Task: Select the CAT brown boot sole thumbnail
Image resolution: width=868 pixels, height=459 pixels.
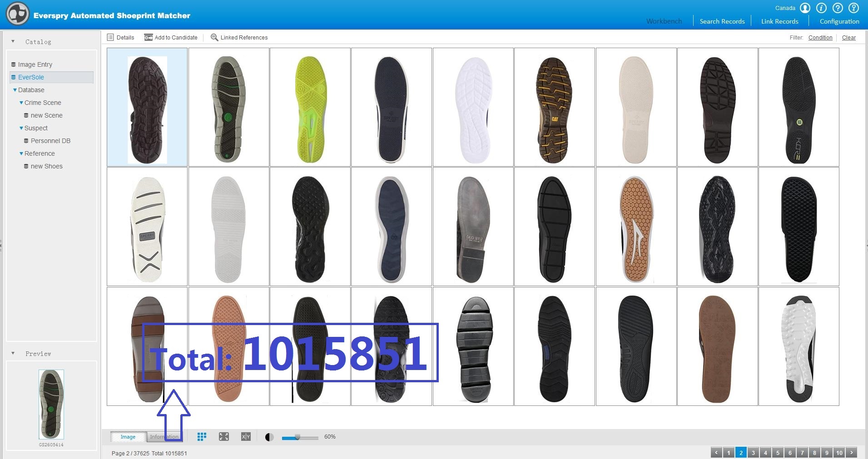Action: [554, 107]
